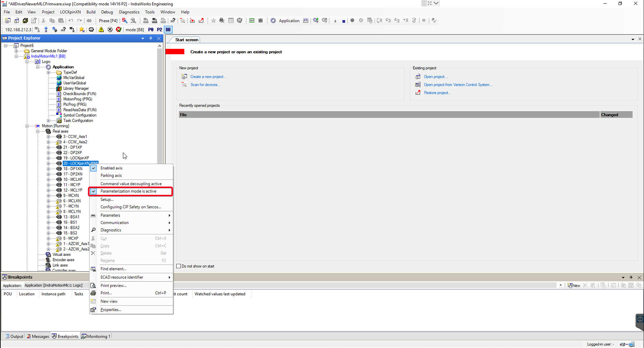The height and width of the screenshot is (348, 644).
Task: Click the gray star favorites toolbar icon
Action: tap(214, 21)
